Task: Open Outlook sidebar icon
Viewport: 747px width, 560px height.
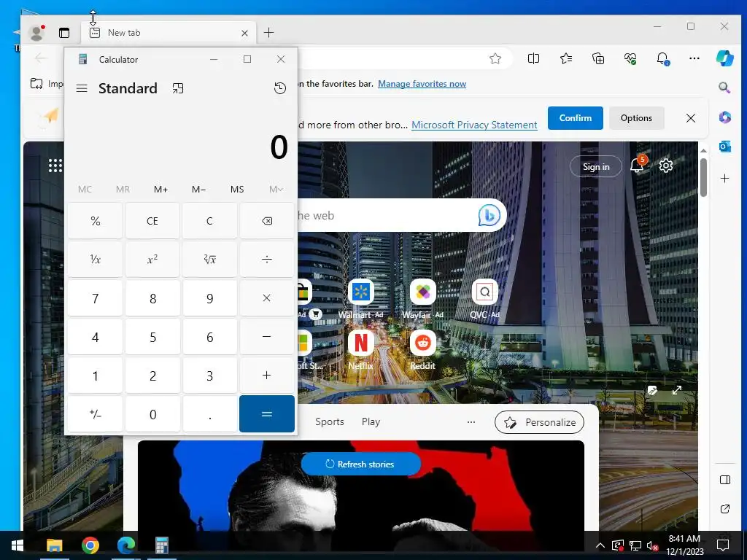Action: tap(724, 147)
